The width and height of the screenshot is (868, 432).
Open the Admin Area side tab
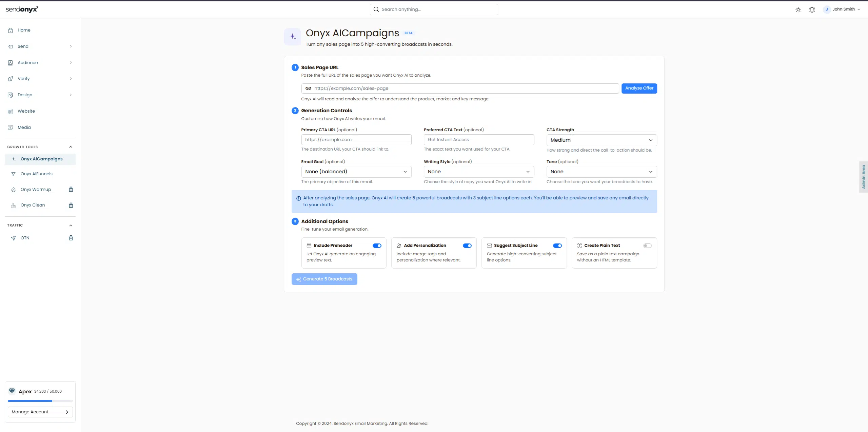(x=864, y=177)
